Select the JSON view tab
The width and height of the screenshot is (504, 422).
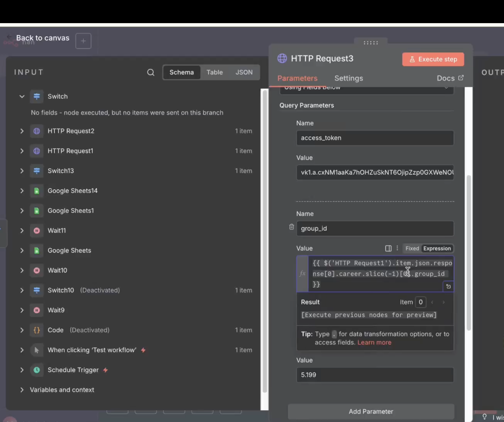click(x=244, y=72)
